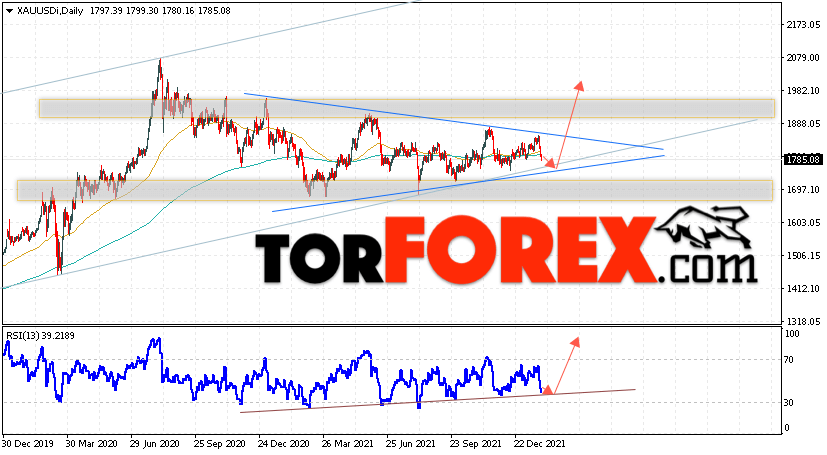This screenshot has width=827, height=455.
Task: Click the RSI scale value 100
Action: 792,334
